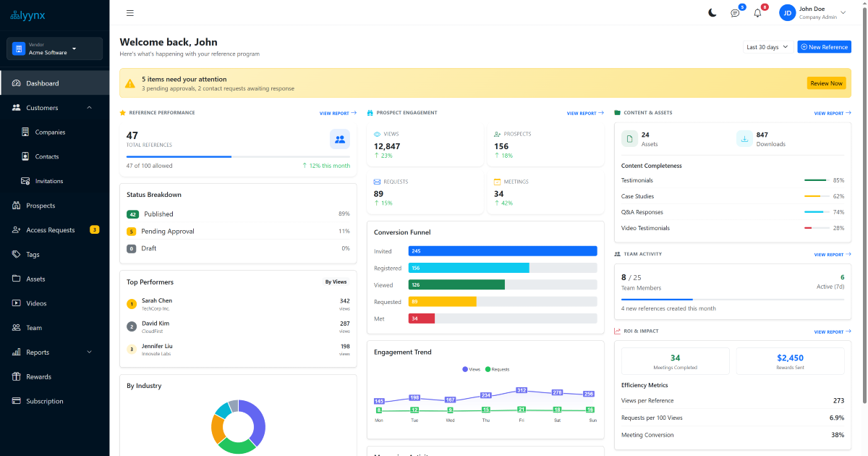The width and height of the screenshot is (868, 456).
Task: Click the Downloads icon tile
Action: point(746,139)
